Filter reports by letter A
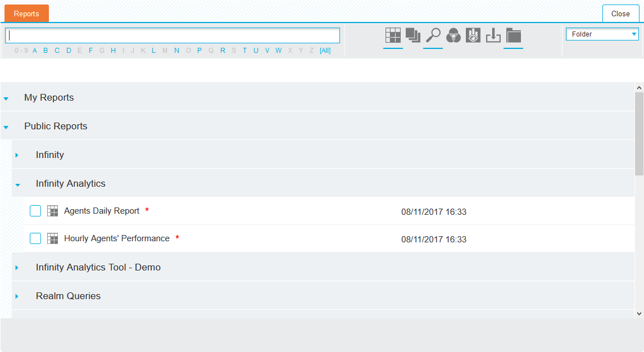Screen dimensions: 644x352 tap(34, 51)
